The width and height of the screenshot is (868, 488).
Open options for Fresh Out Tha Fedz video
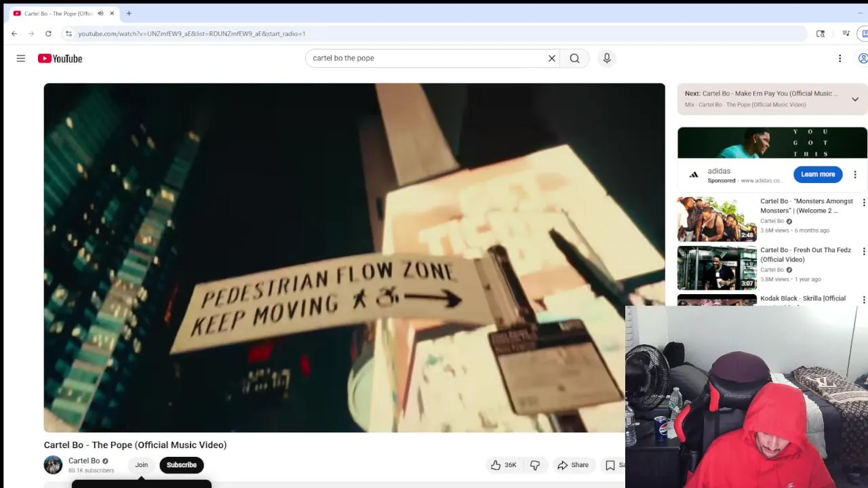coord(863,251)
